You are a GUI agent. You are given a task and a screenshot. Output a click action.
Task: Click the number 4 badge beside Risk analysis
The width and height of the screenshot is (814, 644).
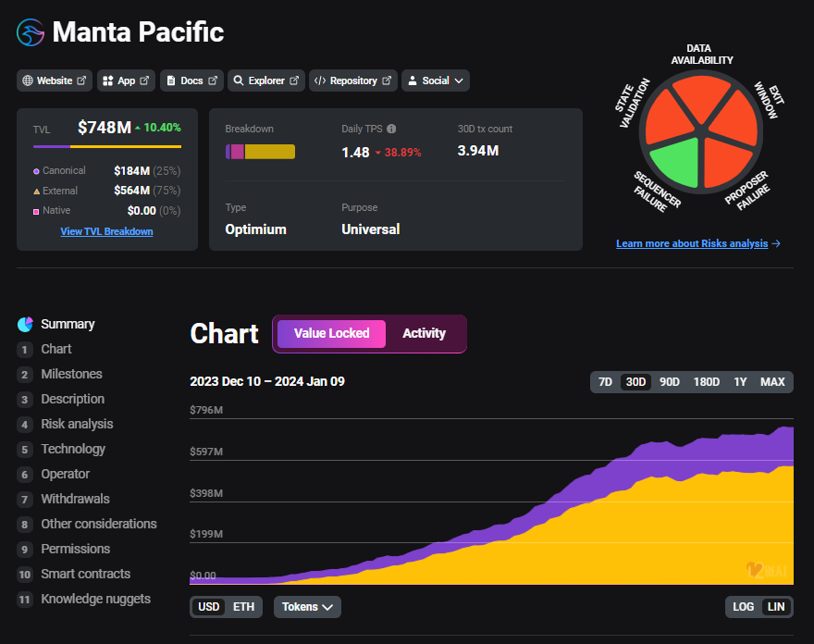(24, 425)
